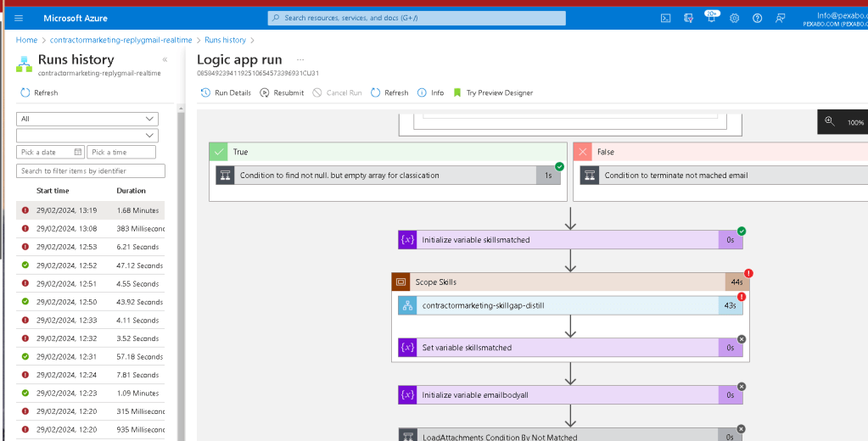Sort by the Start time column header
This screenshot has height=441, width=868.
pos(53,190)
